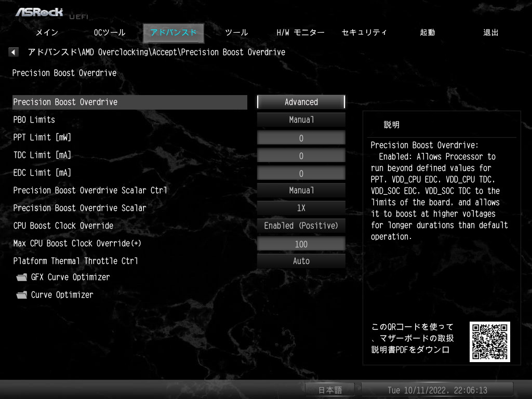Viewport: 532px width, 399px height.
Task: Select the EDC Limit [mA] label
Action: [x=42, y=172]
